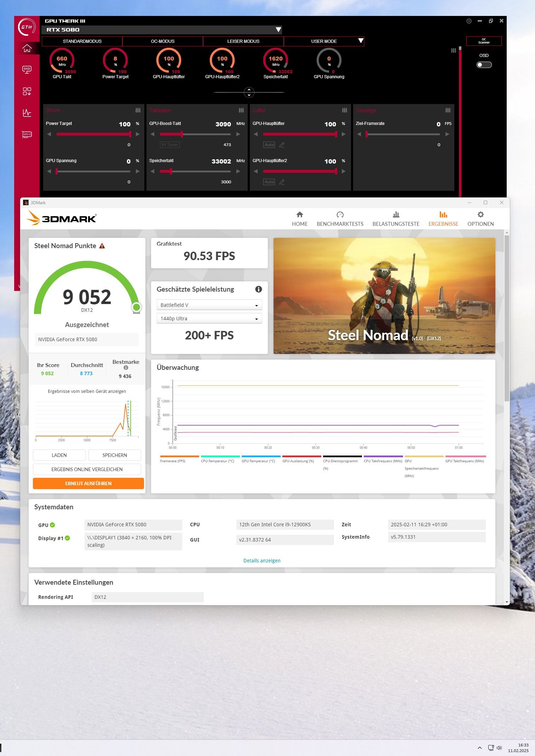
Task: Open volume tray icon
Action: click(499, 748)
